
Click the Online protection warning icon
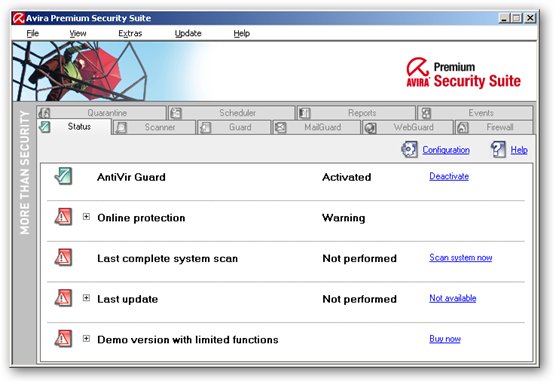[x=64, y=217]
